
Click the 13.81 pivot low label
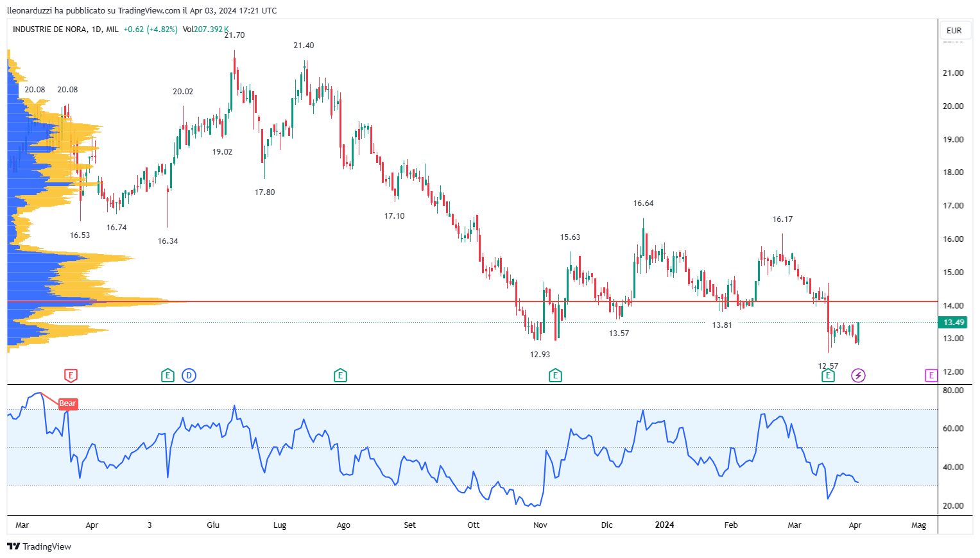(722, 325)
